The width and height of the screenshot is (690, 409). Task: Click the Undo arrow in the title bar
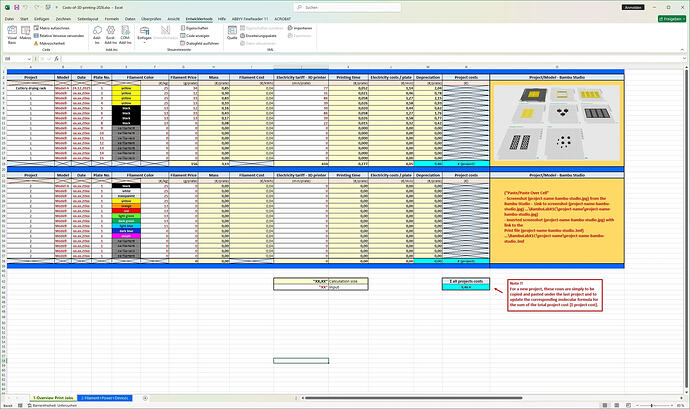(x=26, y=7)
